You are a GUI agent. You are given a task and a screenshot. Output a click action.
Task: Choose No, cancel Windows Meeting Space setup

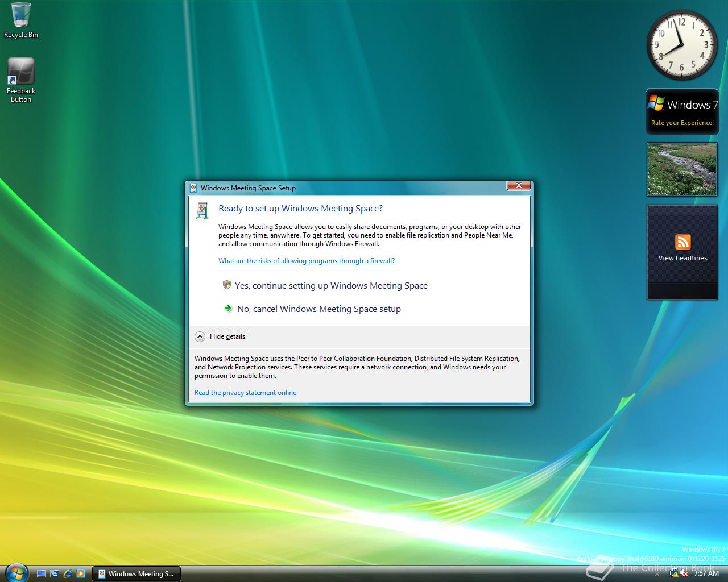[x=312, y=309]
